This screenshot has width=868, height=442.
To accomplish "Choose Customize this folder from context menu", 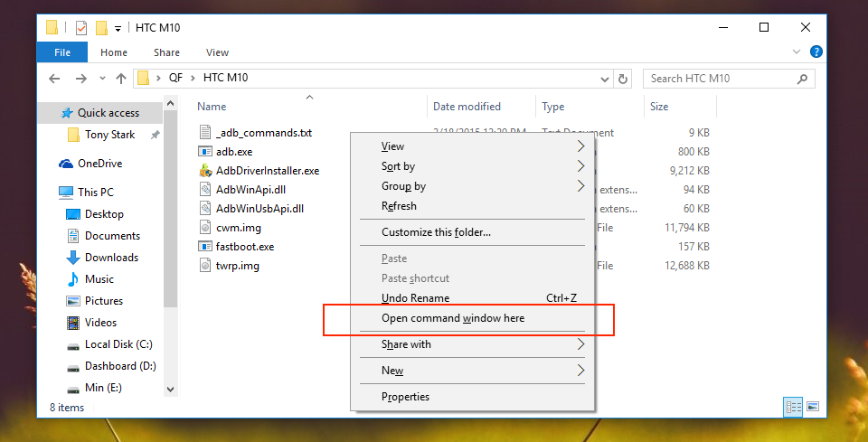I will click(473, 232).
